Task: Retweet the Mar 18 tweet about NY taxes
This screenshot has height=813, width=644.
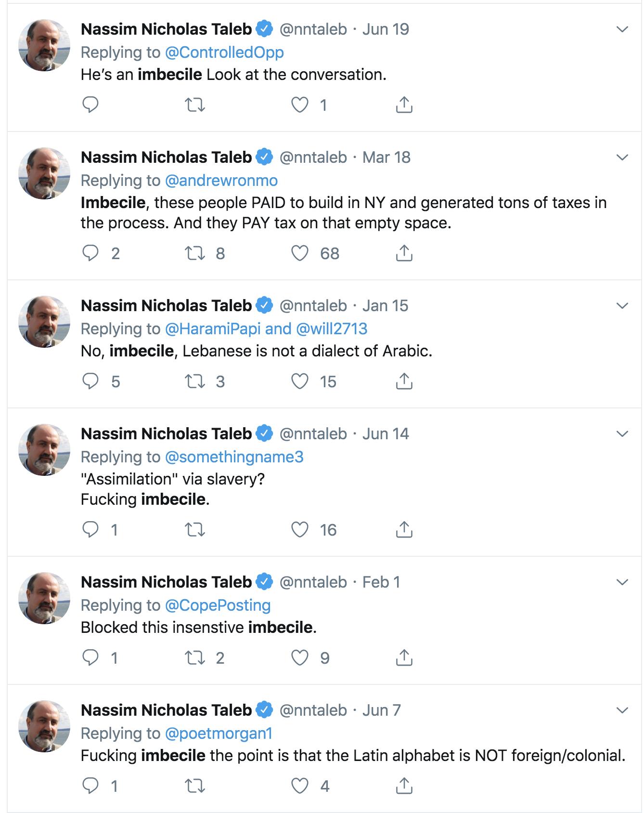Action: pos(195,253)
